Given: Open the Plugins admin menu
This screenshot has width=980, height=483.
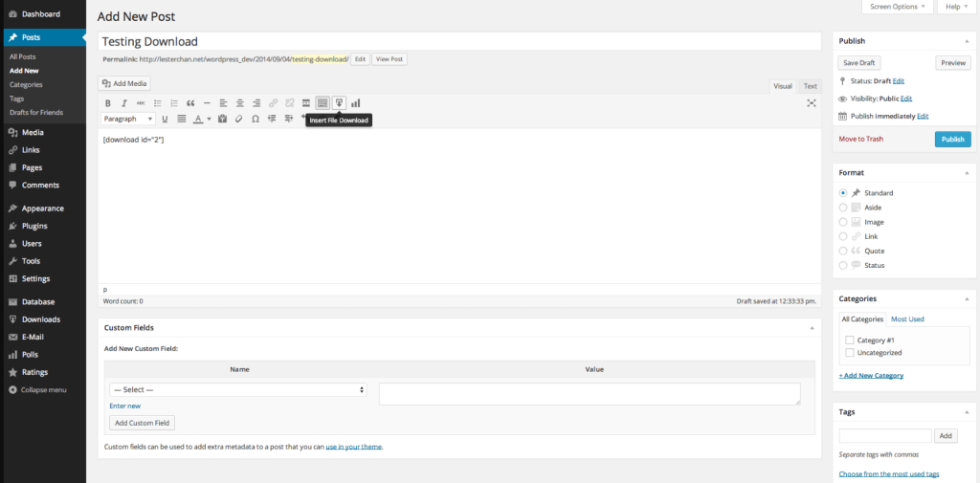Looking at the screenshot, I should tap(34, 226).
